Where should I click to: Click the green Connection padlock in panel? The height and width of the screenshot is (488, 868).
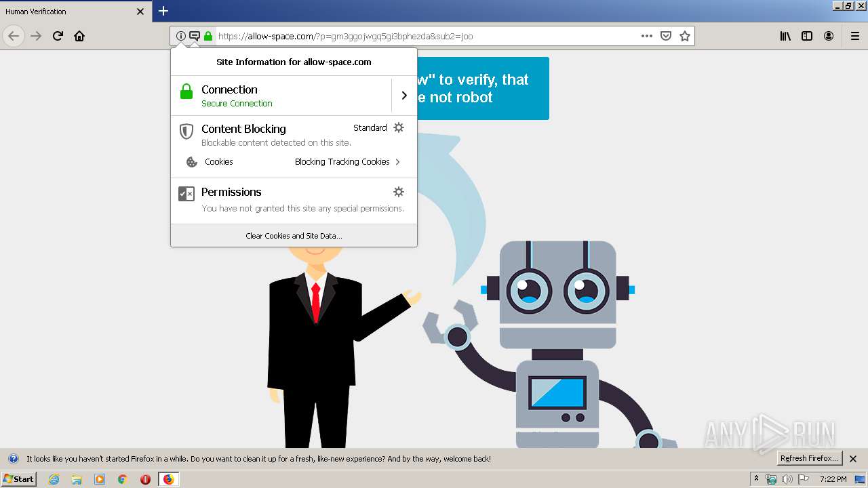[x=186, y=91]
